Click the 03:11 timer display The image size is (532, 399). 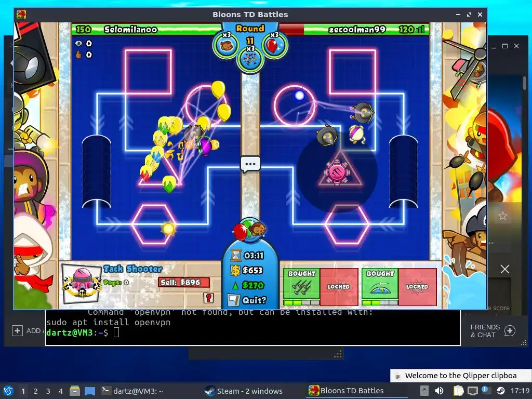pyautogui.click(x=248, y=255)
